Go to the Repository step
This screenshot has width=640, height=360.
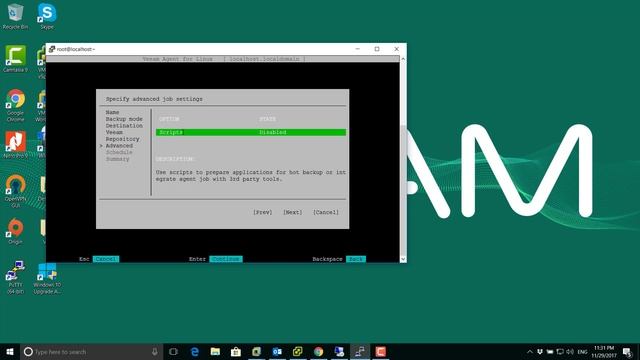point(122,139)
